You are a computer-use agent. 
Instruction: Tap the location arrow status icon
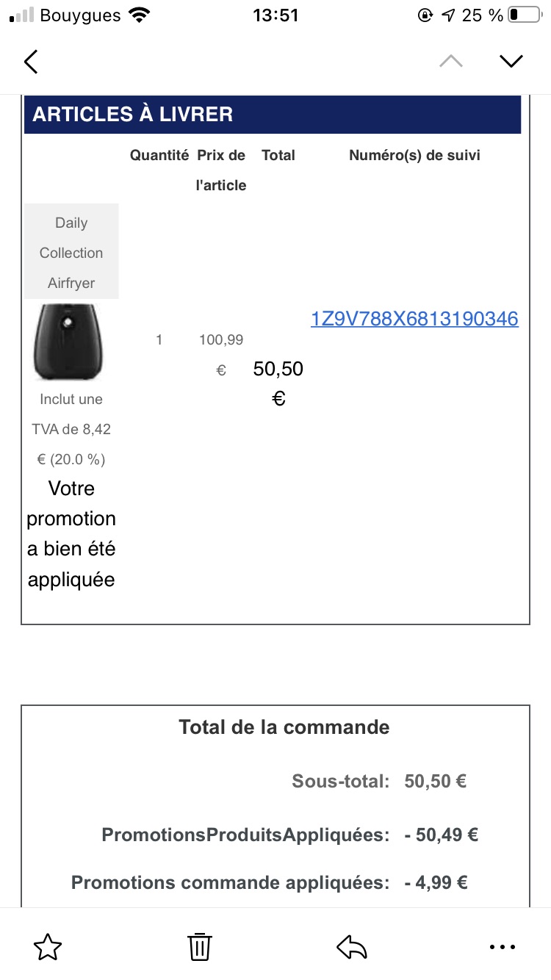(x=447, y=15)
